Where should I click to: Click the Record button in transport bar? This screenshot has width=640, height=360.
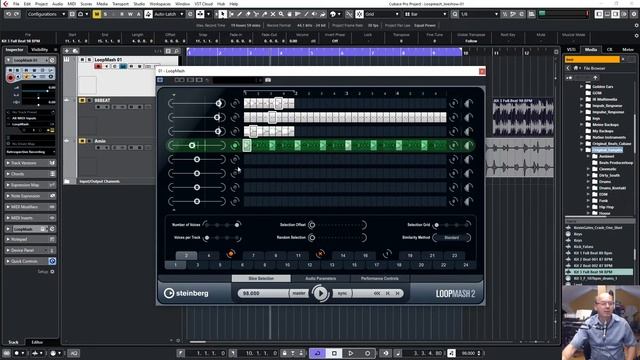(367, 353)
